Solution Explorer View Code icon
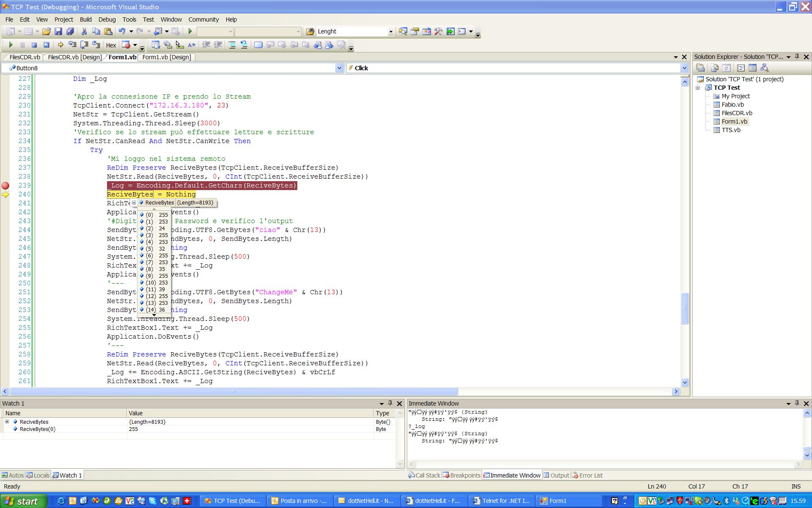This screenshot has width=812, height=508. point(741,68)
